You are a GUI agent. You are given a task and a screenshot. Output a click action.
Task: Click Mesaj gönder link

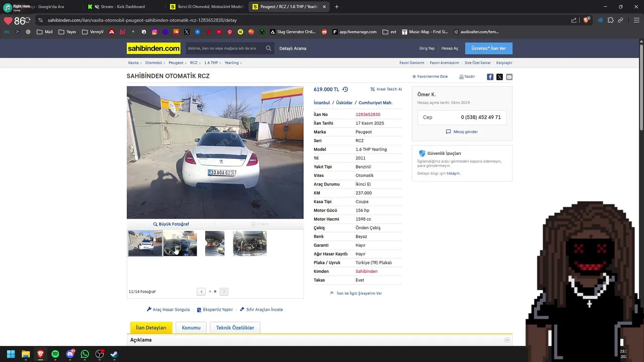[462, 132]
